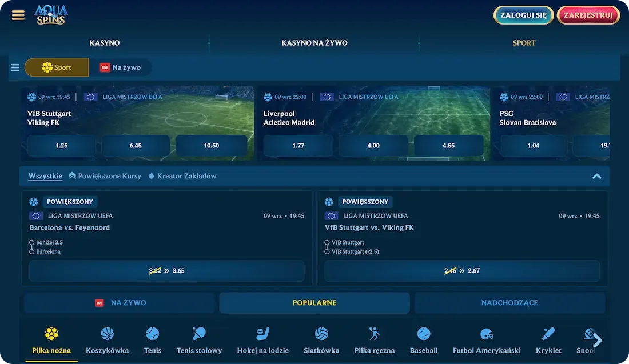The image size is (629, 364).
Task: Bet on VfB Stuttgart odds 1.25
Action: click(x=62, y=146)
